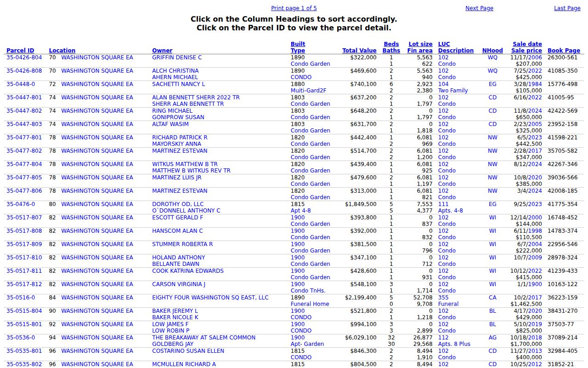Sort by Built column heading
Viewport: 588px width, 368px height.
point(298,44)
